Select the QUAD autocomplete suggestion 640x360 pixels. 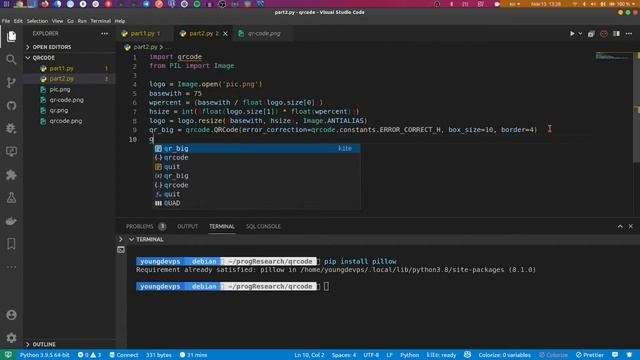point(256,203)
